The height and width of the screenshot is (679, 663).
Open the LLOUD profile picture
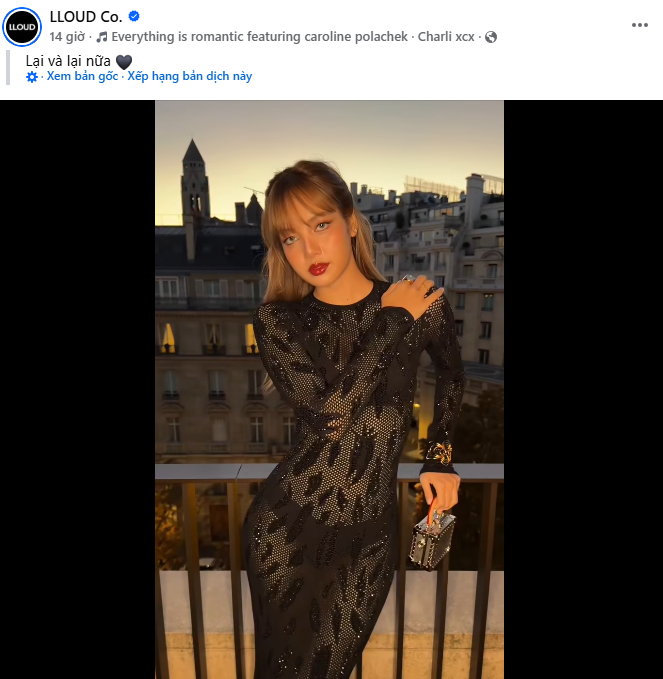point(22,27)
